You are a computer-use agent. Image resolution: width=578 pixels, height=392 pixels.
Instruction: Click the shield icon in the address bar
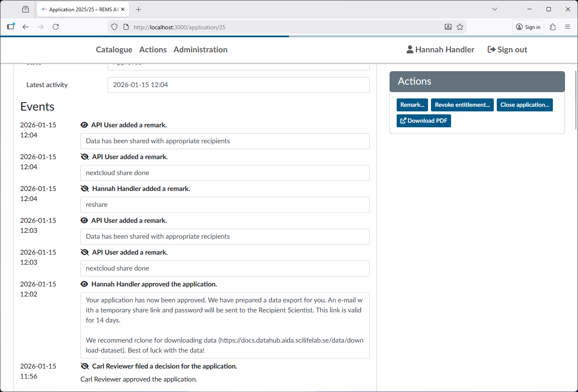click(114, 27)
